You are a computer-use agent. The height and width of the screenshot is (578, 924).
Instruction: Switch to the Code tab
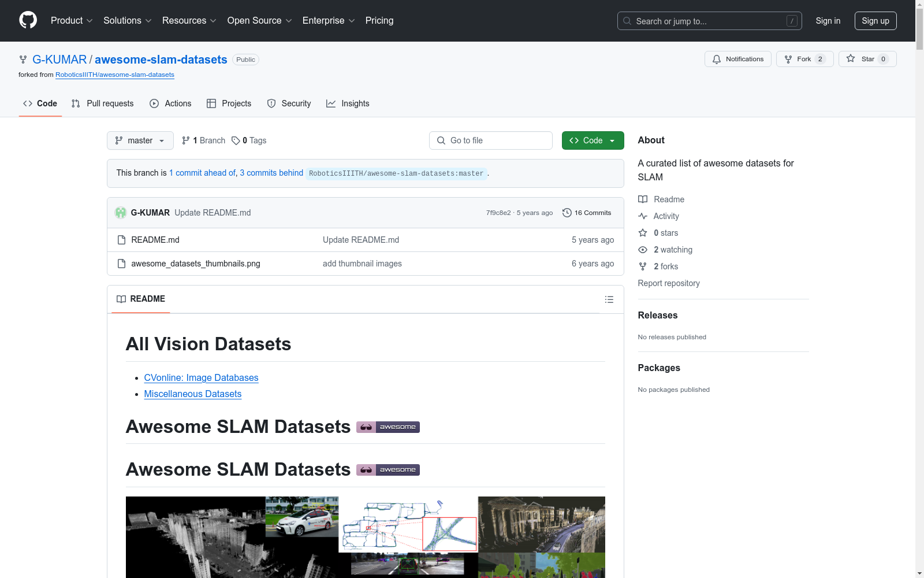[40, 103]
